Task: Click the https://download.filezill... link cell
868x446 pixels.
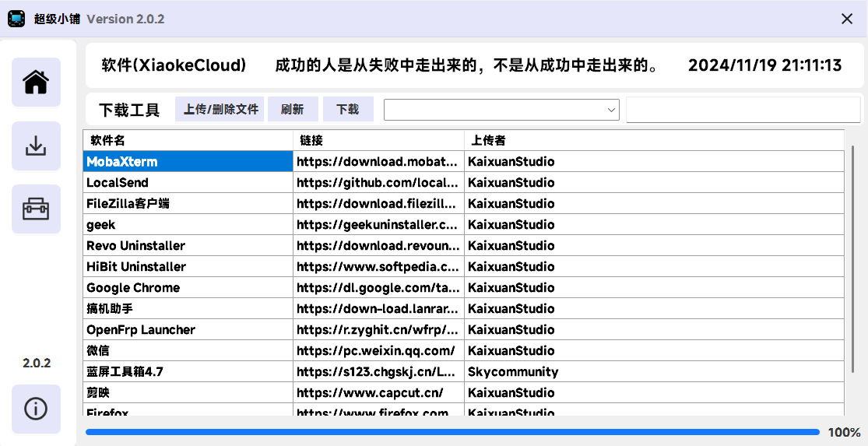Action: click(x=378, y=203)
